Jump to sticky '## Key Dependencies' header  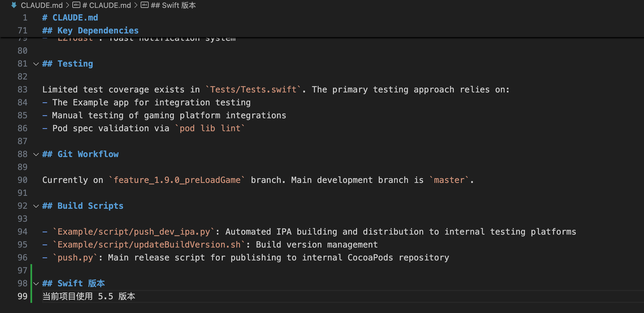coord(90,31)
